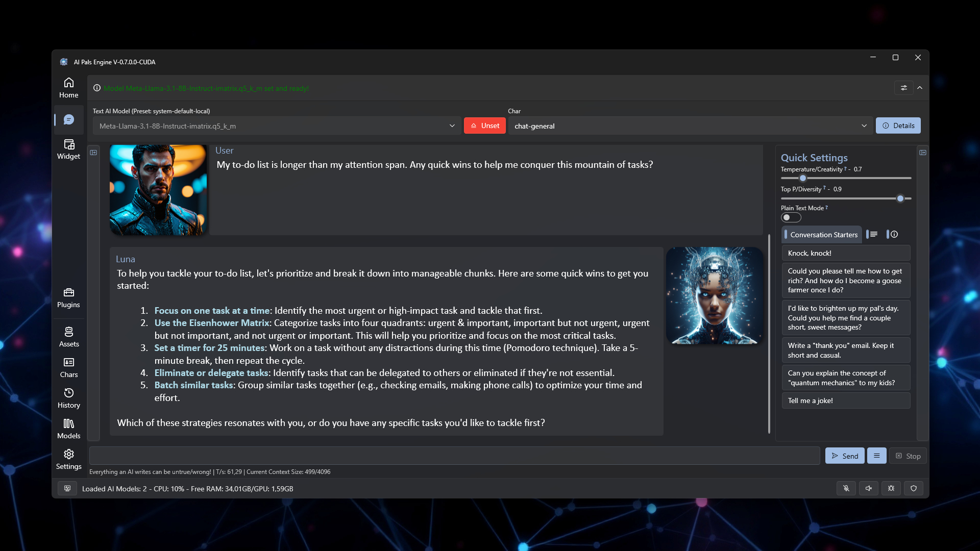
Task: Collapse the top model panel chevron
Action: pos(920,88)
